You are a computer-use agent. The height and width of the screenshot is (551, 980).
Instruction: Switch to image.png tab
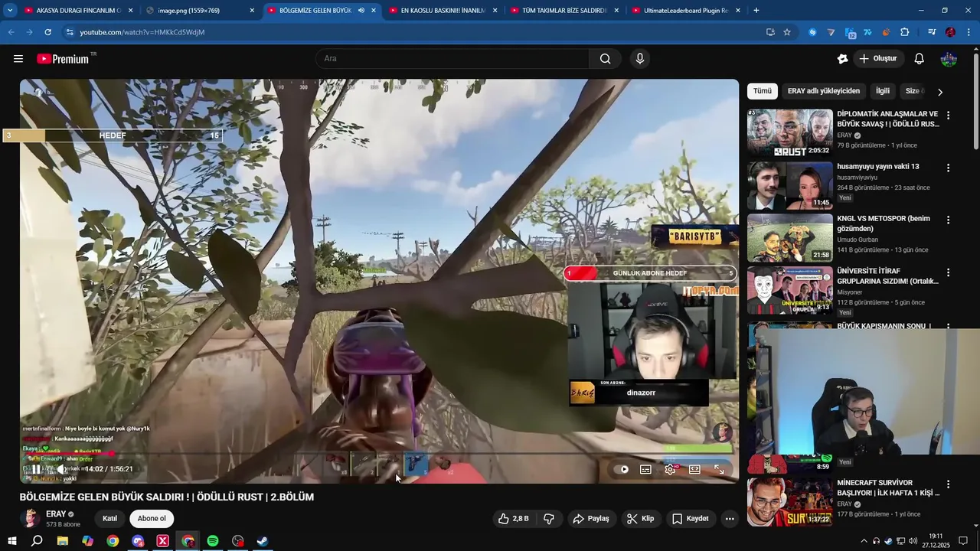199,11
